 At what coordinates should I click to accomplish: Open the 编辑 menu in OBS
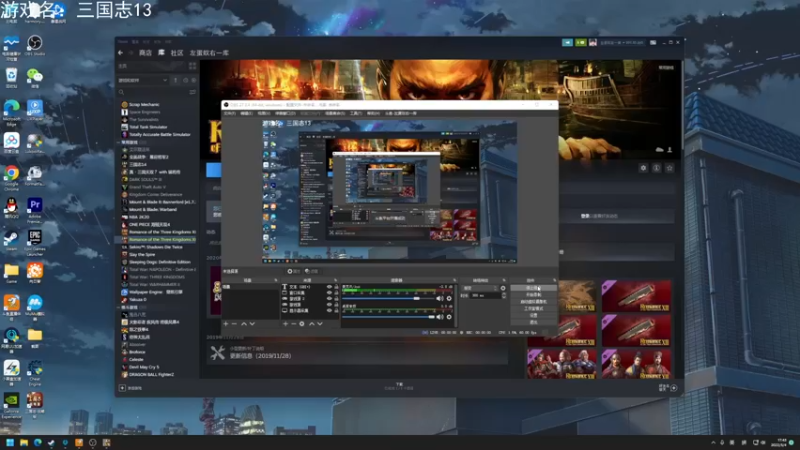(x=246, y=113)
